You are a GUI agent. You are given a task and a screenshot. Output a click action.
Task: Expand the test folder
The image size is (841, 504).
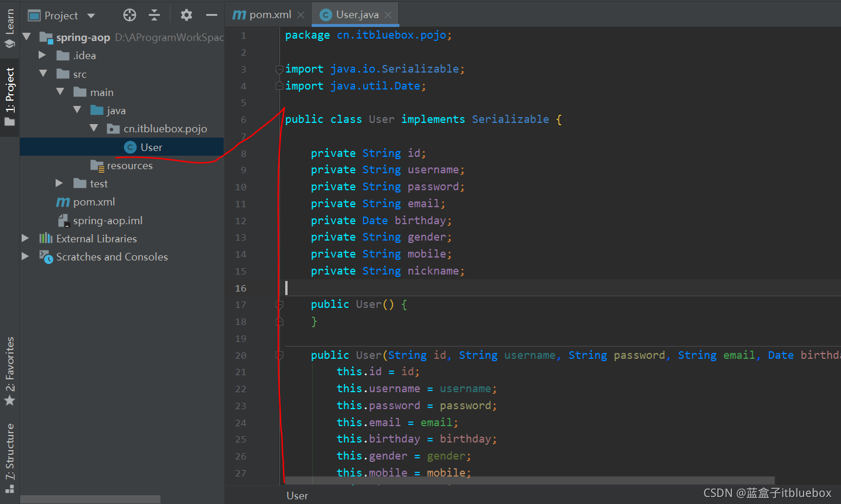pyautogui.click(x=59, y=183)
